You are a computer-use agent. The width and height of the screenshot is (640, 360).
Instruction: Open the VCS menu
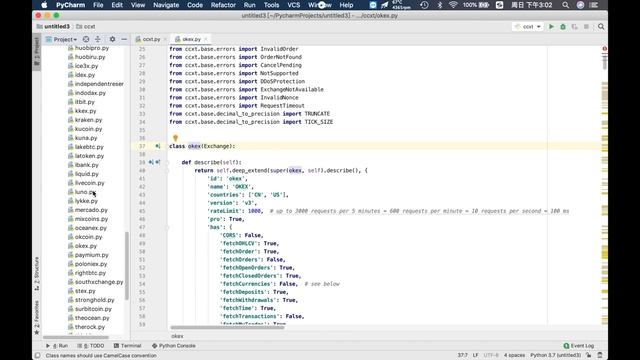click(293, 5)
